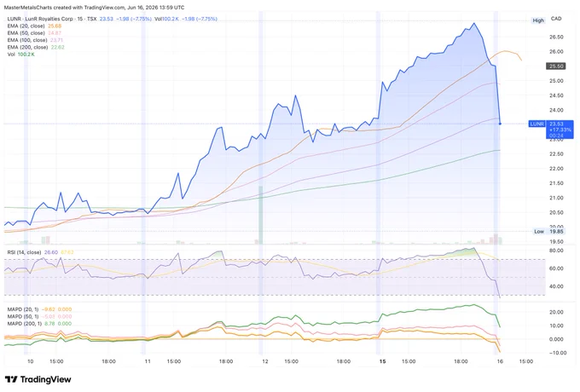Viewport: 580px width, 392px height.
Task: Click the 20.50 price axis label
Action: tap(556, 212)
